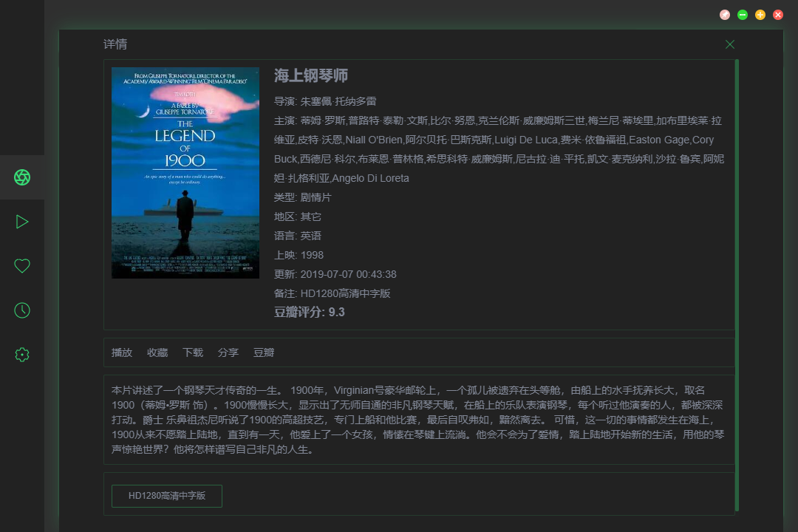This screenshot has height=532, width=798.
Task: Click the movie synopsis paragraph
Action: click(419, 420)
